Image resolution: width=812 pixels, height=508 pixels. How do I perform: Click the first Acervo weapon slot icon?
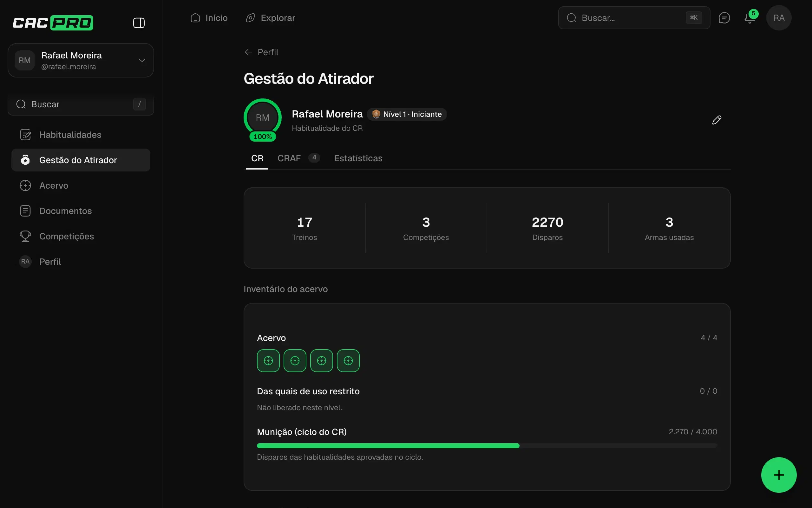268,361
